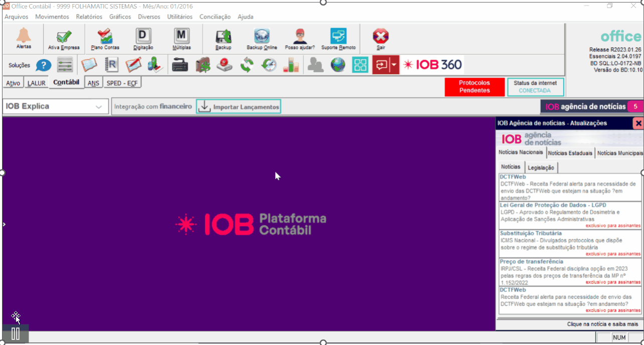
Task: Switch to the SPED - ECF tab
Action: pyautogui.click(x=122, y=83)
